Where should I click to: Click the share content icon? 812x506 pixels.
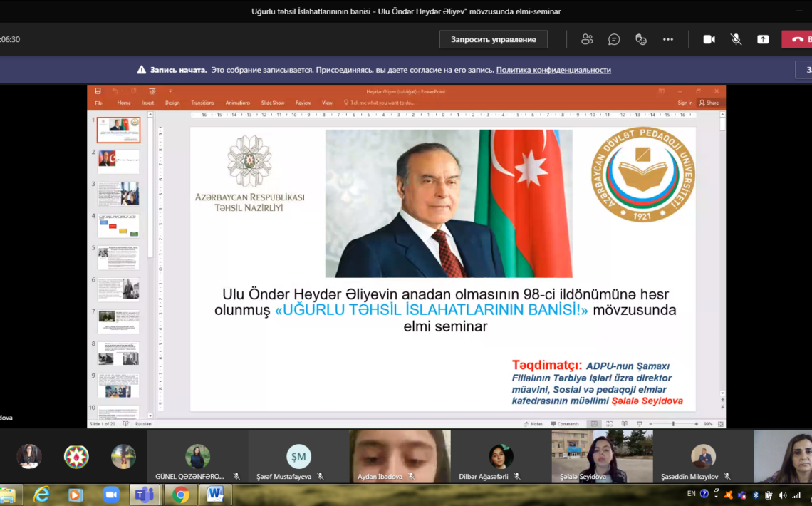763,39
